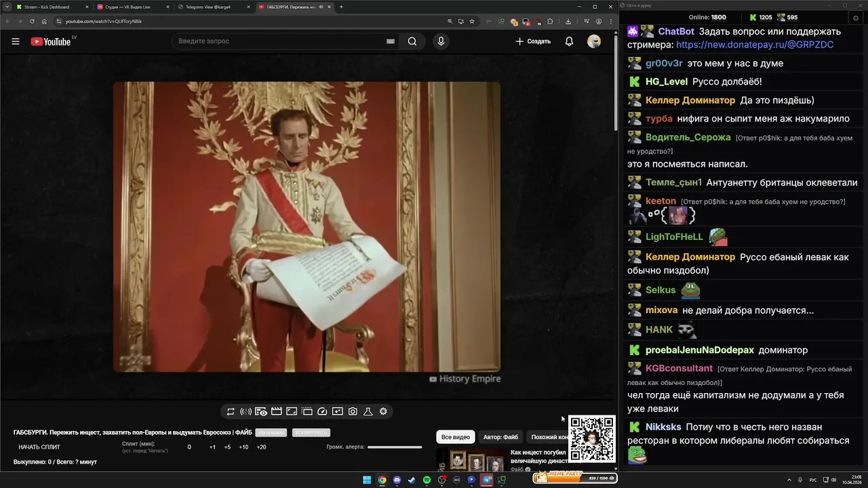Click HG_Level username in chat
Screen dimensions: 868x488
click(667, 81)
